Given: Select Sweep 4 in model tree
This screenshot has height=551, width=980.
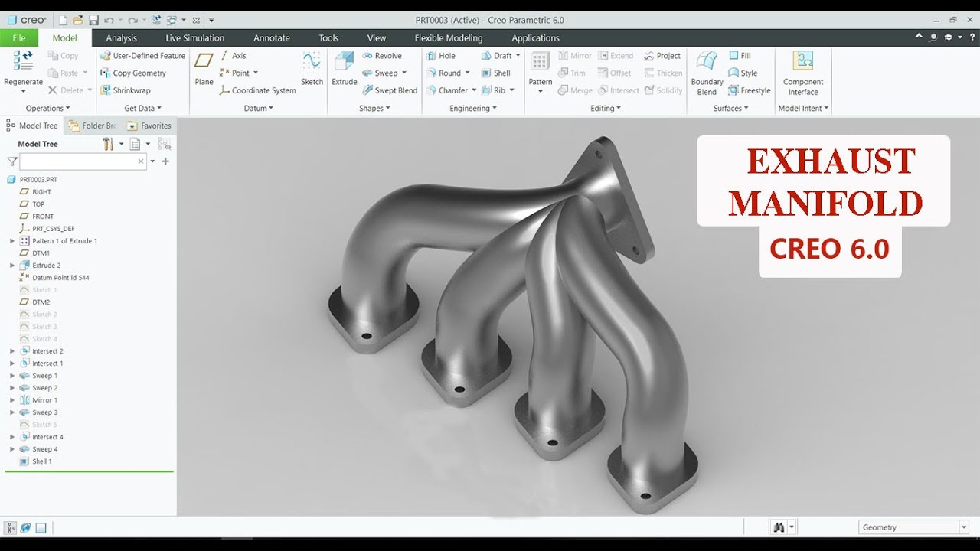Looking at the screenshot, I should [38, 449].
